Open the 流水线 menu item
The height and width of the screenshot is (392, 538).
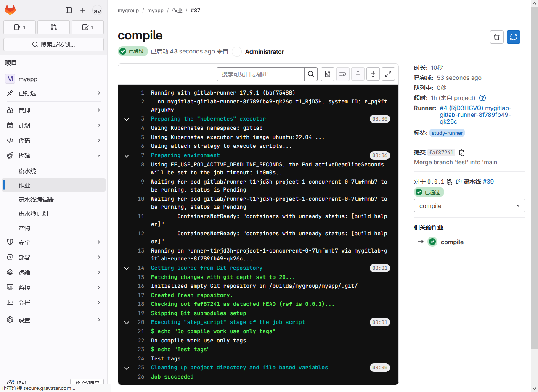[x=53, y=171]
